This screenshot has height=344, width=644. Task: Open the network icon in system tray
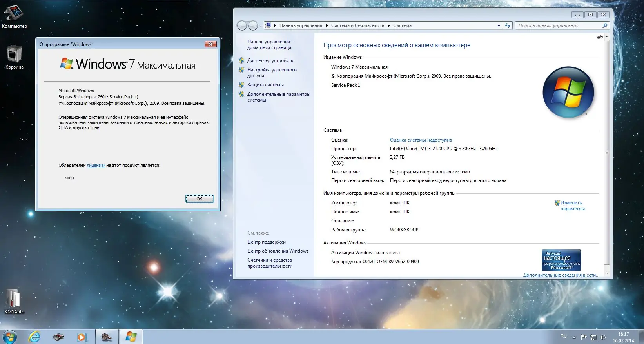(x=593, y=337)
